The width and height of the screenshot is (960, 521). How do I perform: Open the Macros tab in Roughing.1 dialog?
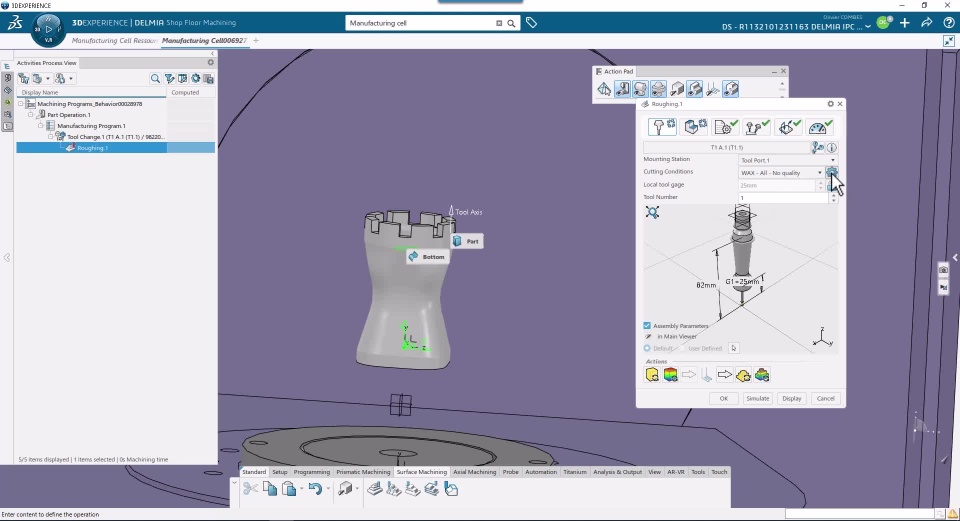[757, 127]
